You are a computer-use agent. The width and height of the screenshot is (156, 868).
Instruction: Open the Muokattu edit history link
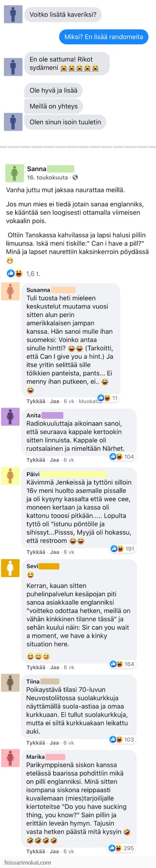point(90,401)
